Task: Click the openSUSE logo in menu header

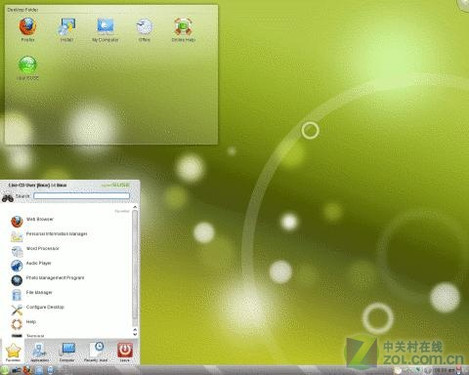Action: click(115, 185)
